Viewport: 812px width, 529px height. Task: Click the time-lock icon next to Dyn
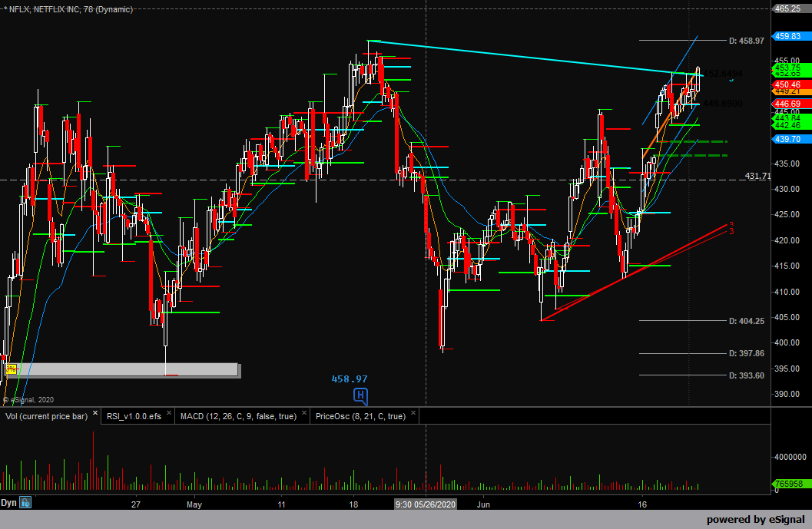tap(25, 502)
